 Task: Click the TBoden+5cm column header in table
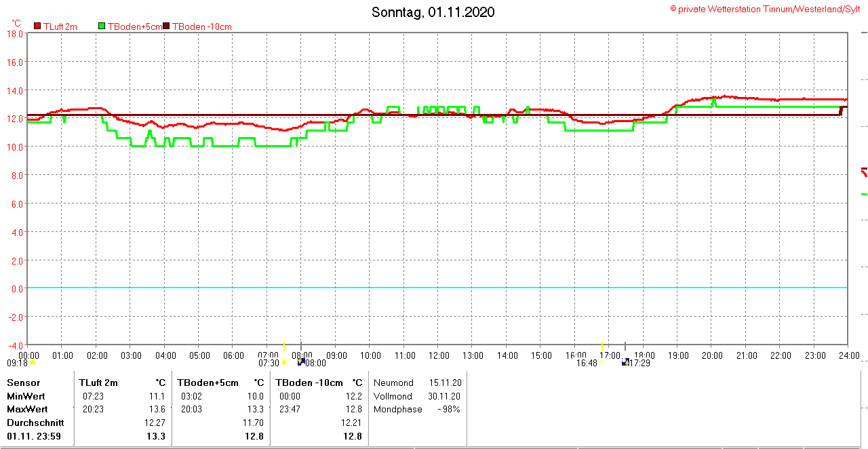point(208,383)
